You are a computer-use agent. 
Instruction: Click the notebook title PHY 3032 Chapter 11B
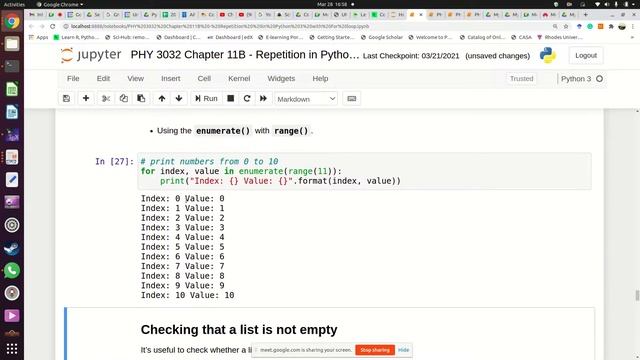click(x=245, y=55)
